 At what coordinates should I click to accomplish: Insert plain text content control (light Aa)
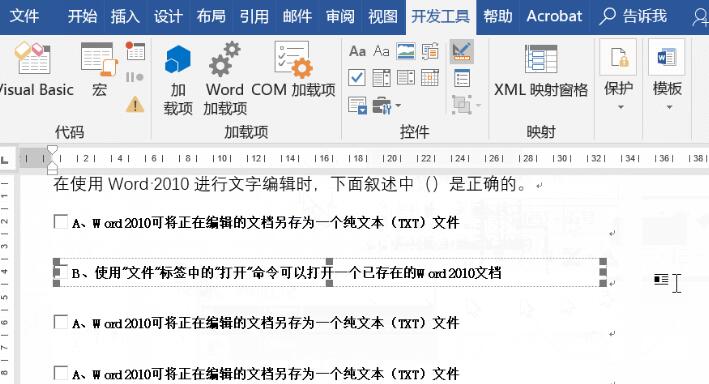[381, 51]
